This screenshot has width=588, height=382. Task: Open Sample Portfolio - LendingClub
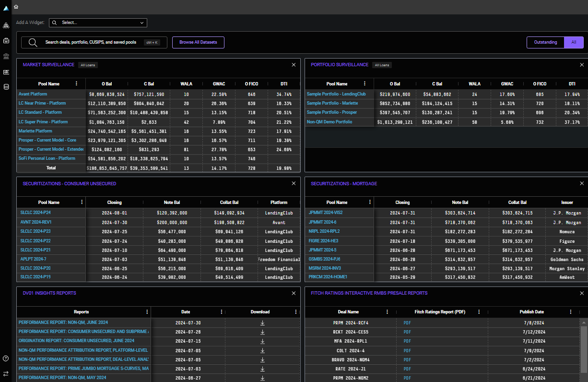click(336, 94)
